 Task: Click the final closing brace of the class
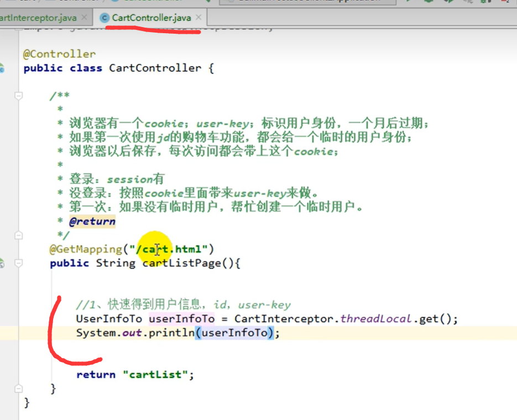(x=27, y=403)
